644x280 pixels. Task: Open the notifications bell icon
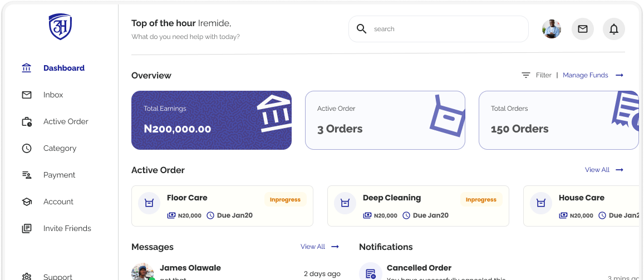pos(614,29)
